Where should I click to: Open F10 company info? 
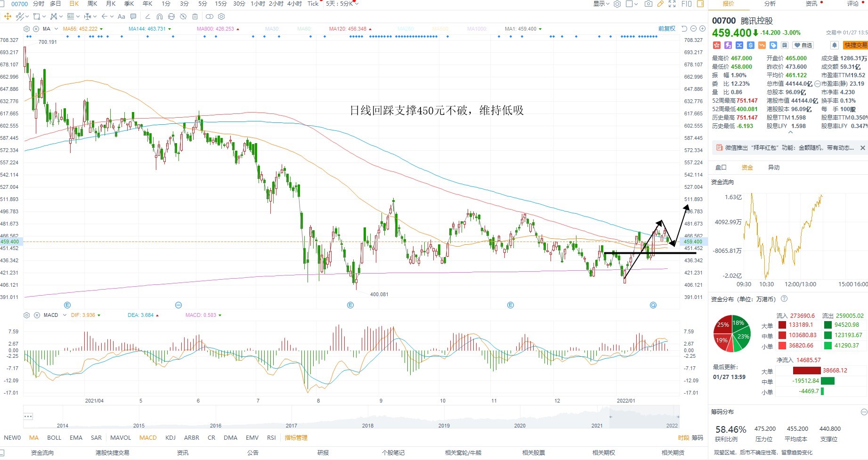[687, 4]
